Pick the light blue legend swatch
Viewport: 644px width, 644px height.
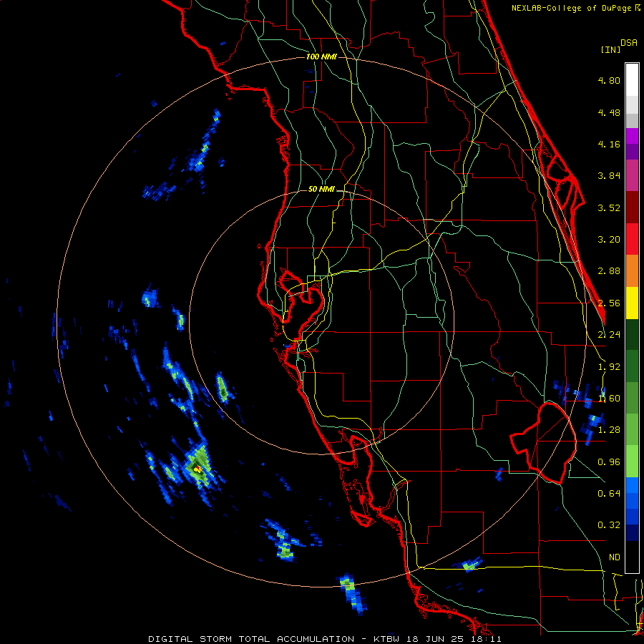[x=632, y=485]
